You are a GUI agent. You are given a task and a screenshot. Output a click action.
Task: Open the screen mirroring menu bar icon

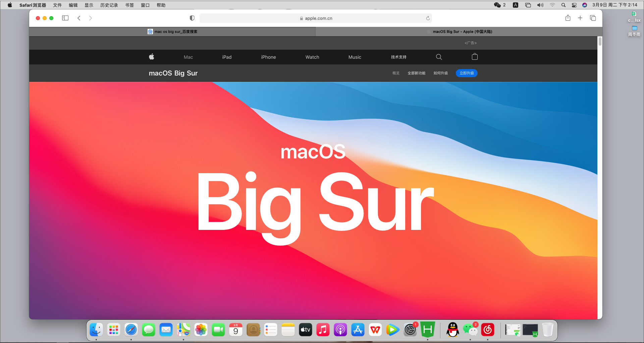click(x=528, y=5)
